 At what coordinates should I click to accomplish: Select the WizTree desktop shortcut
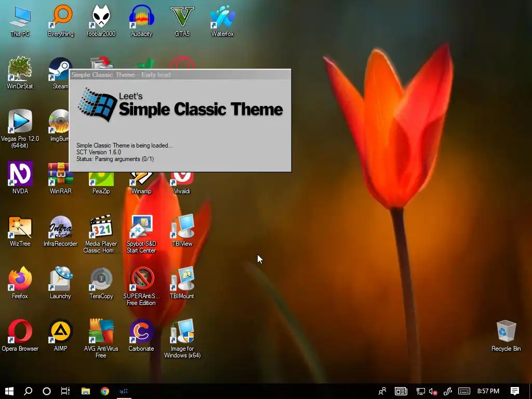tap(20, 231)
